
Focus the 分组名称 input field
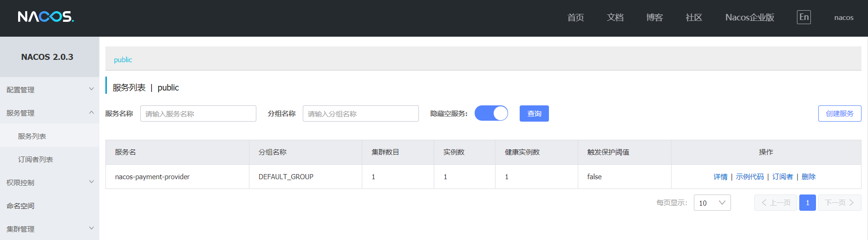(x=361, y=113)
